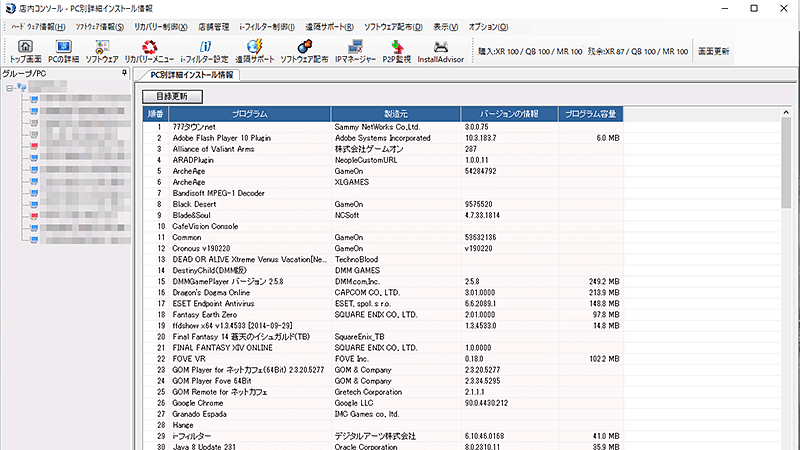Select DestinyChild(DMM版) row
The height and width of the screenshot is (450, 800).
(x=383, y=270)
